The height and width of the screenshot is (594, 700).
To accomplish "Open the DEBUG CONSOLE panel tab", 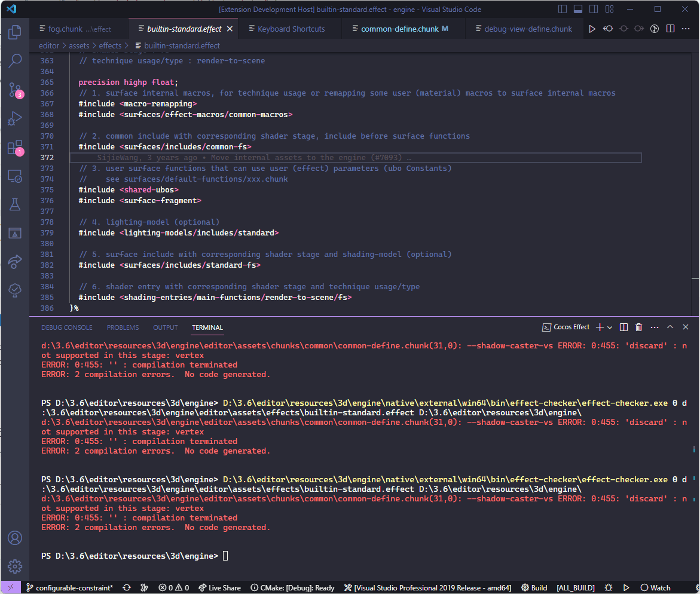I will click(66, 327).
